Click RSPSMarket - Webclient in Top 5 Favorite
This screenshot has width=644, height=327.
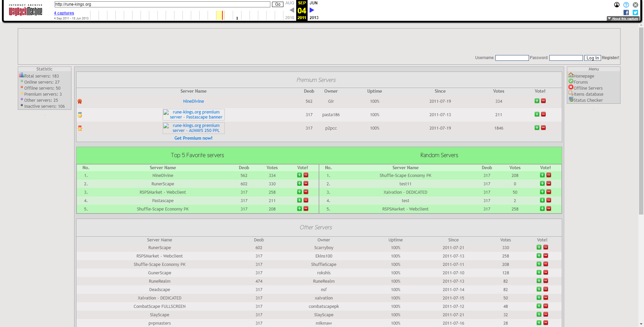pyautogui.click(x=163, y=192)
